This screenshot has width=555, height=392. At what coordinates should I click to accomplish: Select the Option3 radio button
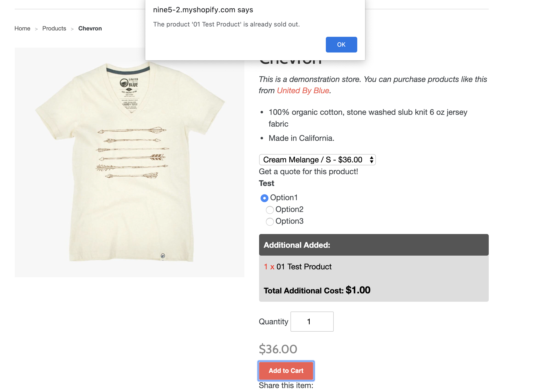tap(270, 222)
